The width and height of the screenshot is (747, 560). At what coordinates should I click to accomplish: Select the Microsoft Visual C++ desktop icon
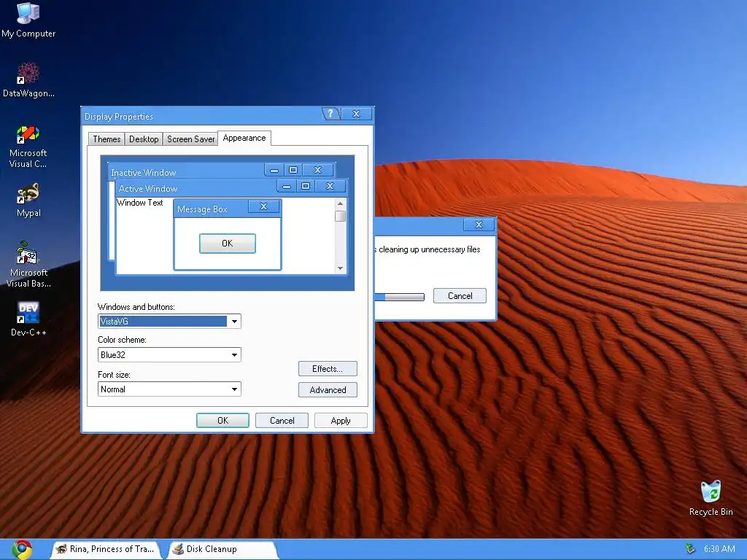(x=28, y=146)
